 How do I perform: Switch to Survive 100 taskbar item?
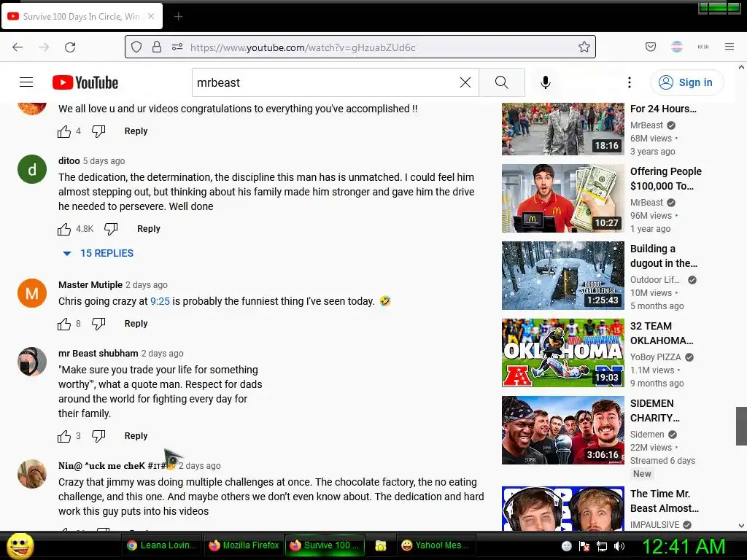pos(325,545)
